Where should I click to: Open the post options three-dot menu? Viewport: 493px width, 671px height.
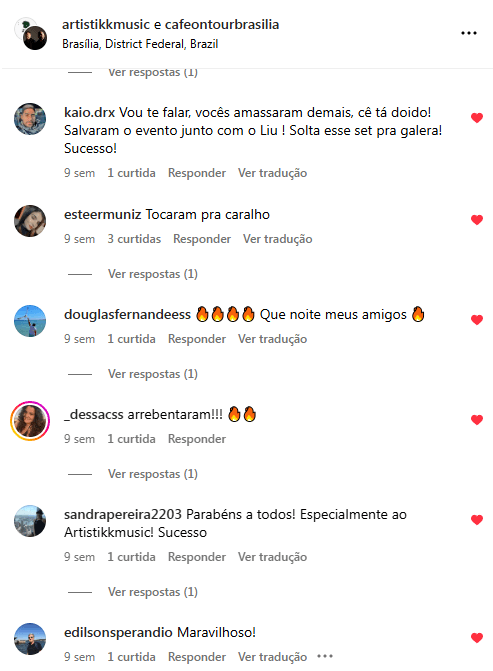(x=469, y=33)
